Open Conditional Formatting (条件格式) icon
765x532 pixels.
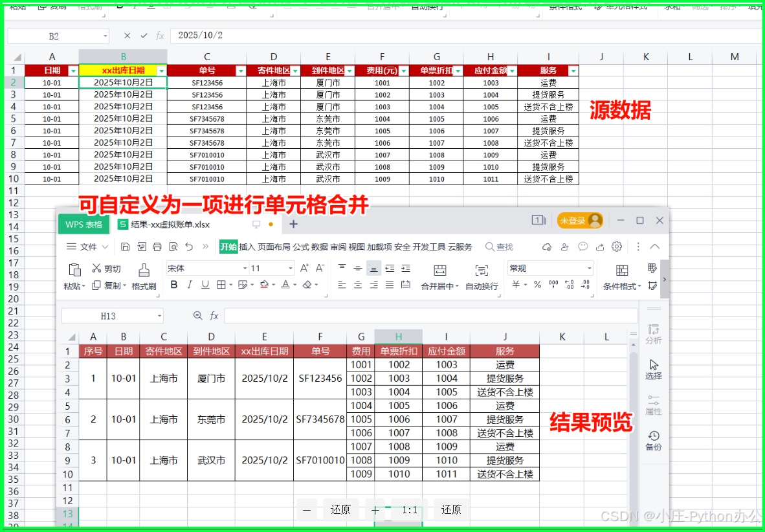pyautogui.click(x=621, y=271)
